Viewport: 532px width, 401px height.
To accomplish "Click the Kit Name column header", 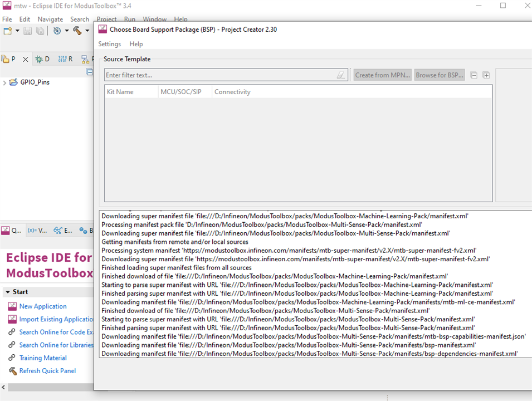I will pyautogui.click(x=131, y=92).
